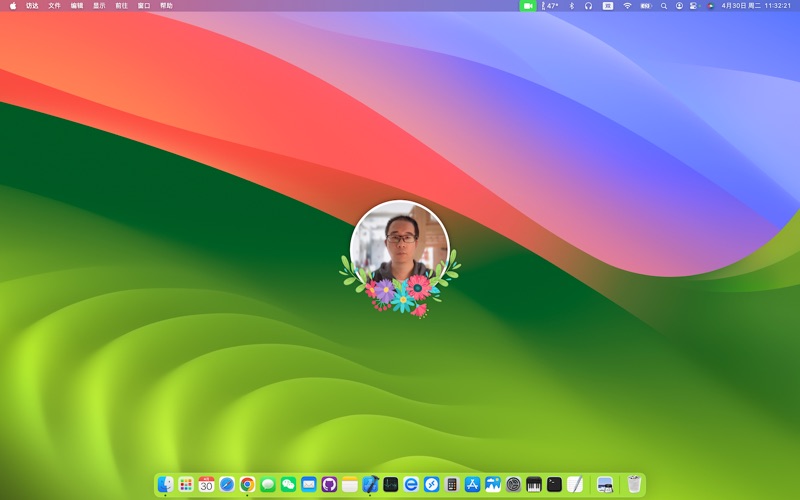800x500 pixels.
Task: Toggle Bluetooth from the menu bar icon
Action: pos(572,6)
